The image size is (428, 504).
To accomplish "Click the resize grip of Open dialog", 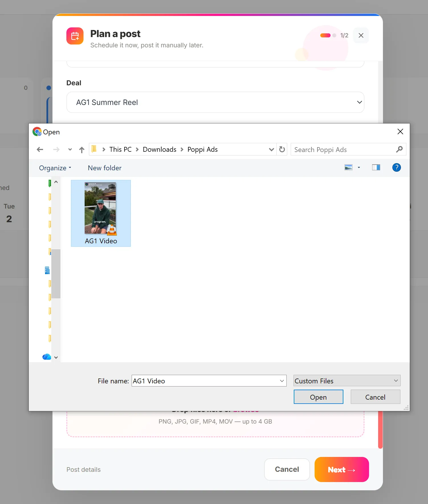I will point(406,408).
